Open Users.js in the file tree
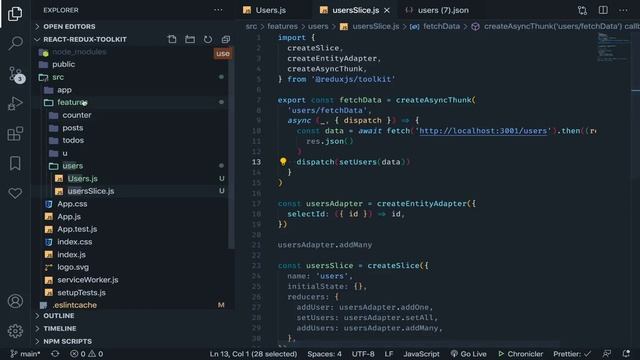 82,178
